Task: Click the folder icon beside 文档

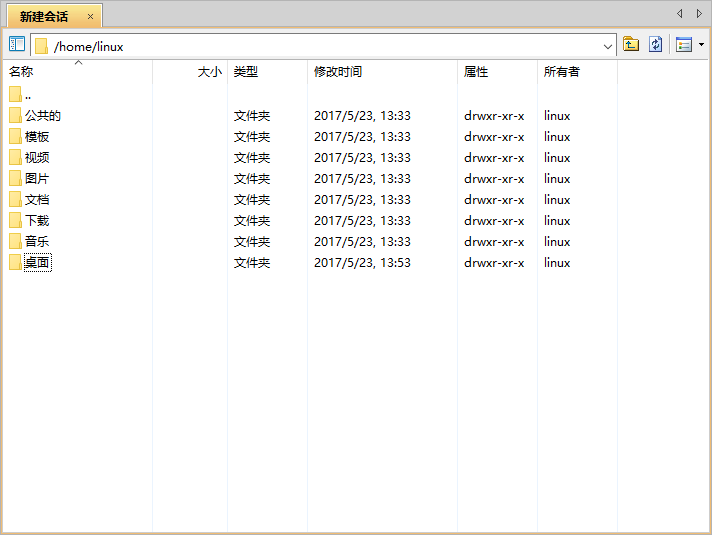Action: (x=15, y=198)
